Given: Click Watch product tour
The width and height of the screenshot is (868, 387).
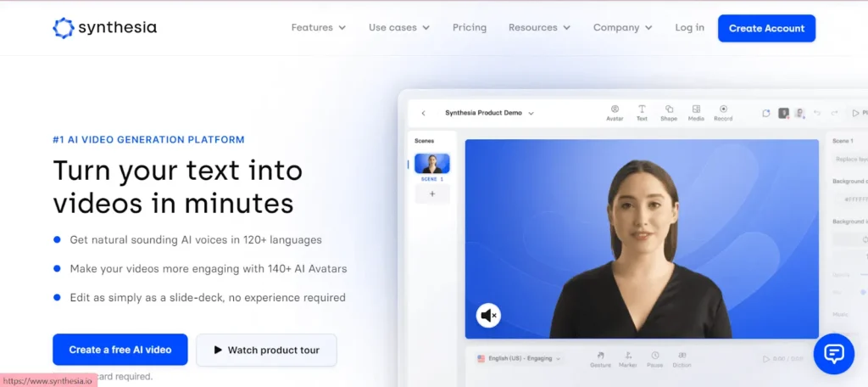Looking at the screenshot, I should [266, 350].
